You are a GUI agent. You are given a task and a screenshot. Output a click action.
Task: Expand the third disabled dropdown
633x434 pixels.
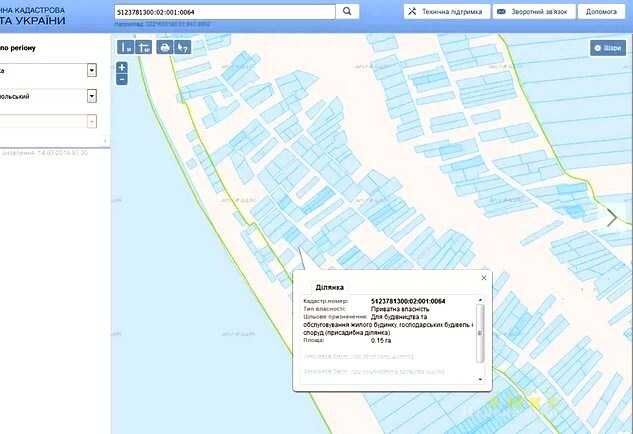[x=92, y=121]
